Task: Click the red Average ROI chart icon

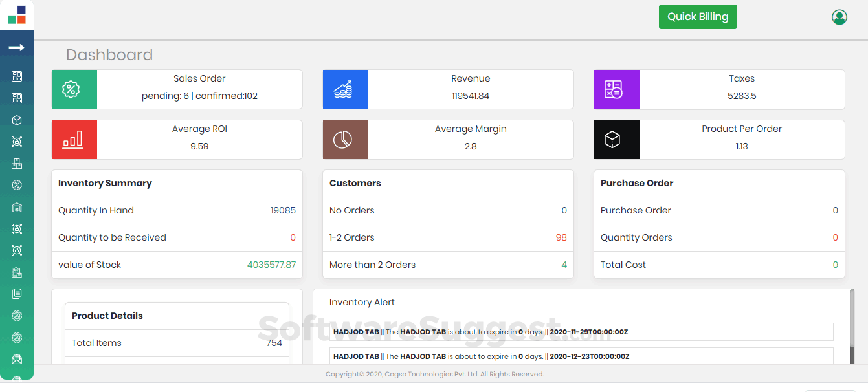Action: [74, 140]
